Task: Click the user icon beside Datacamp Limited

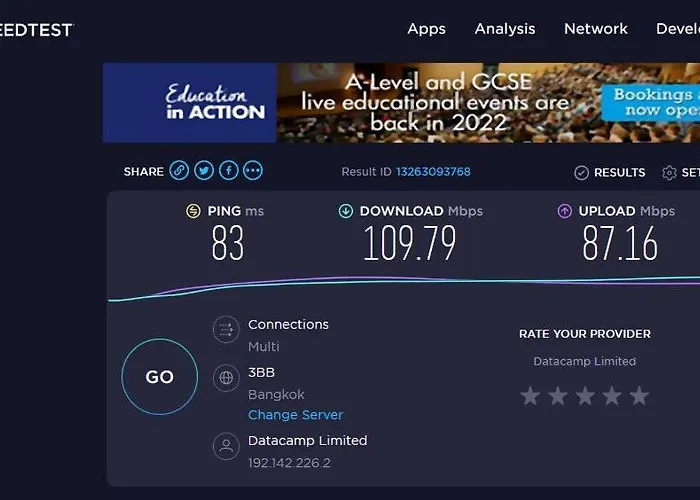Action: [x=226, y=446]
